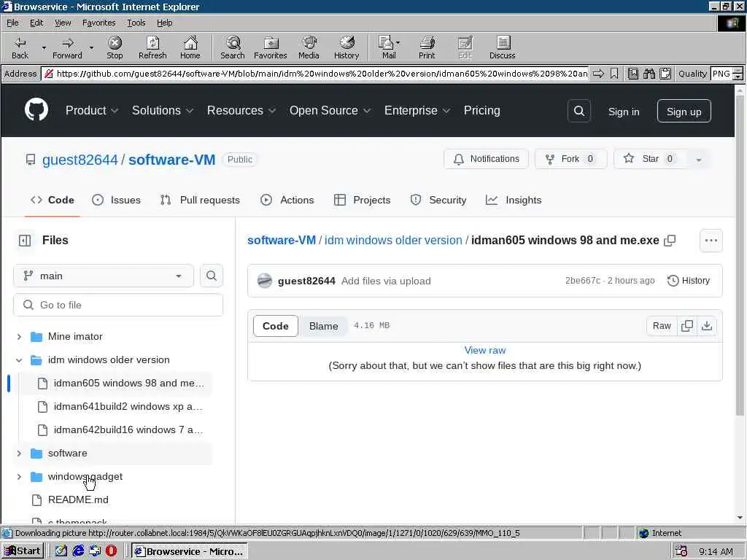
Task: Switch to the Actions tab
Action: 287,200
